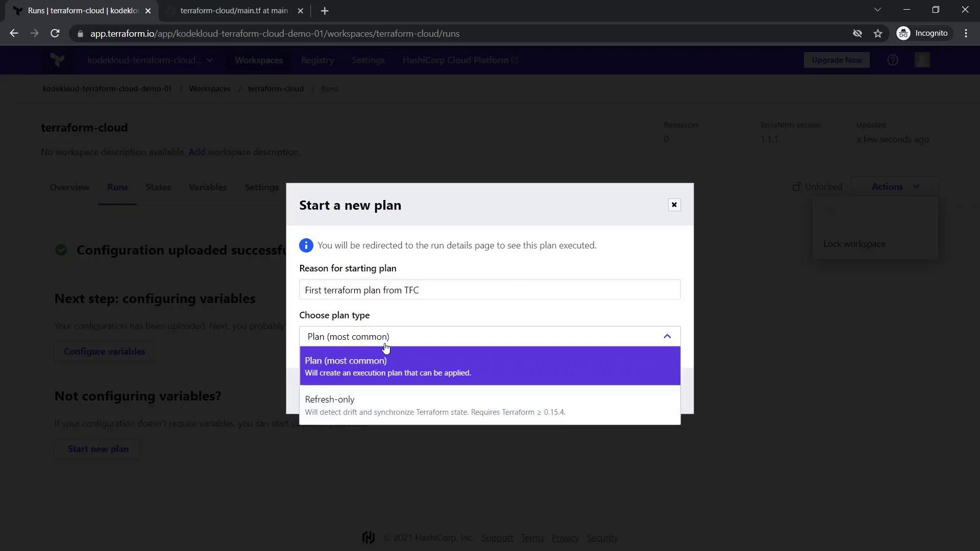This screenshot has height=551, width=980.
Task: Collapse the plan type dropdown chevron
Action: point(667,336)
